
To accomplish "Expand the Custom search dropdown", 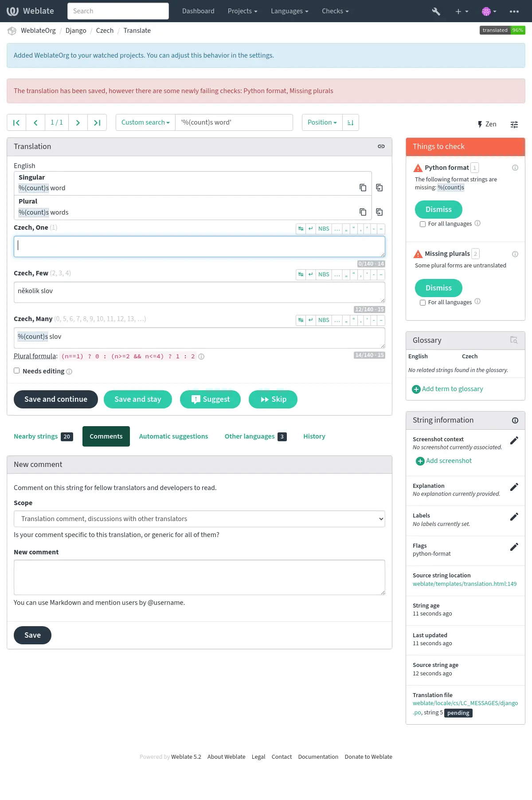I will pos(145,123).
